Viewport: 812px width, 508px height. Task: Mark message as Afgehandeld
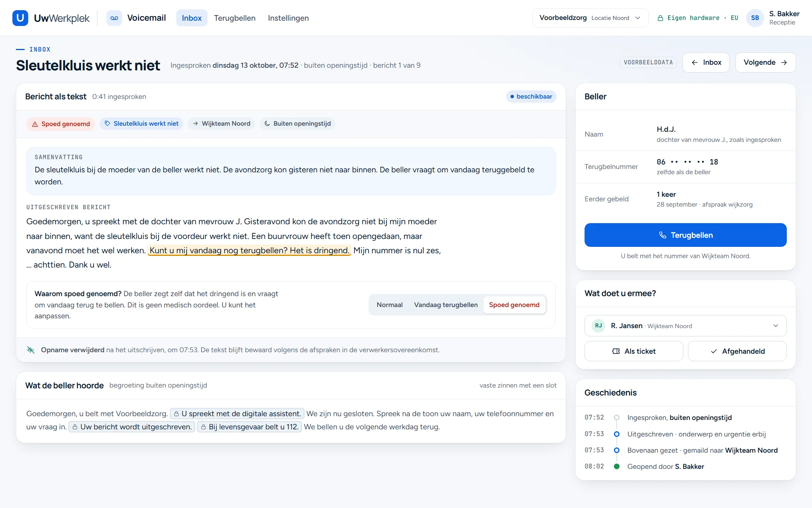point(737,351)
